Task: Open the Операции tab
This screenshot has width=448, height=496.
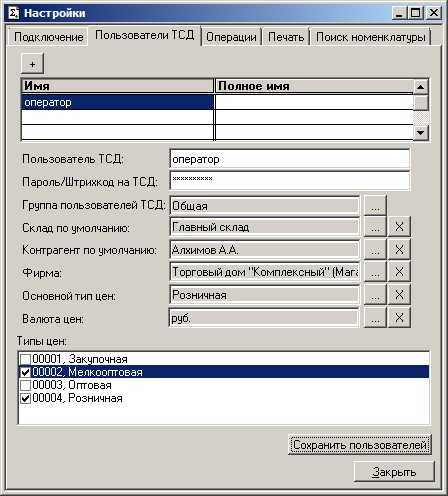Action: tap(231, 37)
